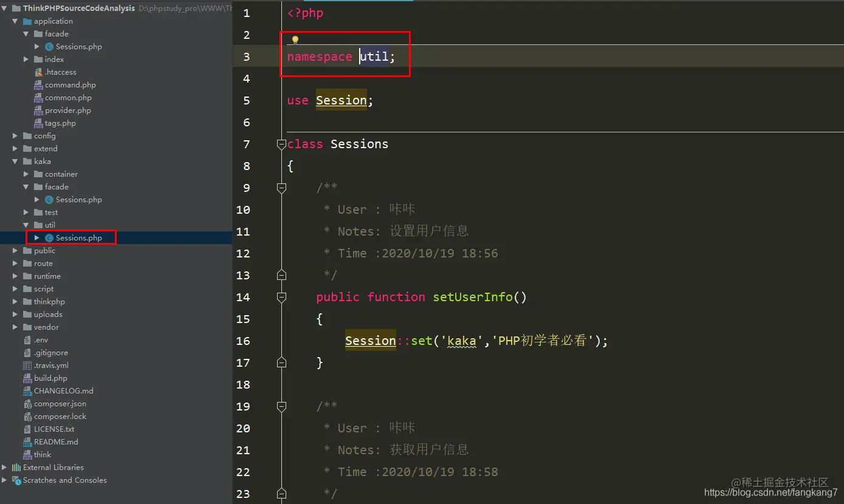This screenshot has width=844, height=504.
Task: Click the vendor folder icon
Action: 27,327
